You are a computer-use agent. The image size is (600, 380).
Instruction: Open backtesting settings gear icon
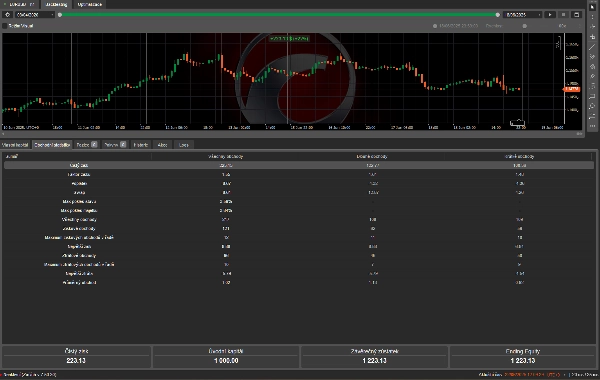7,15
